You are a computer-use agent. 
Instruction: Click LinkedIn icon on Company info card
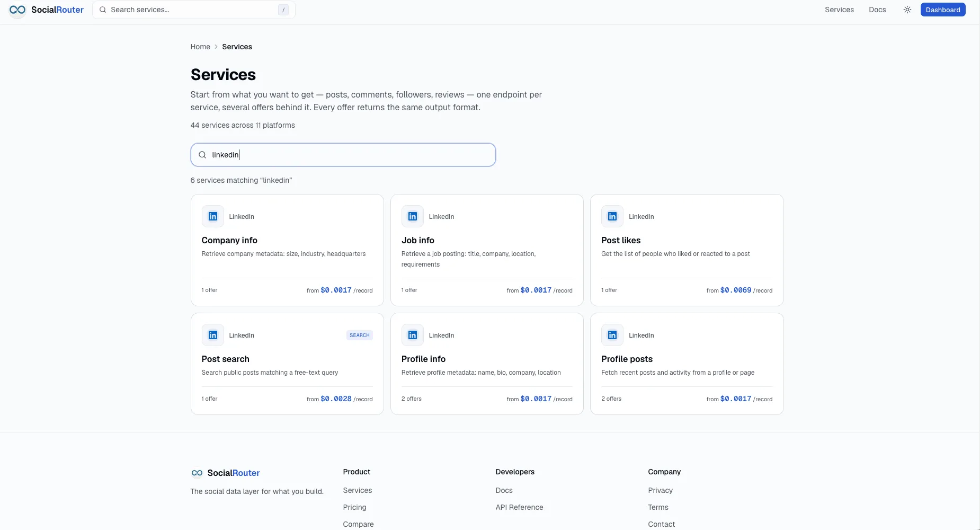coord(213,216)
